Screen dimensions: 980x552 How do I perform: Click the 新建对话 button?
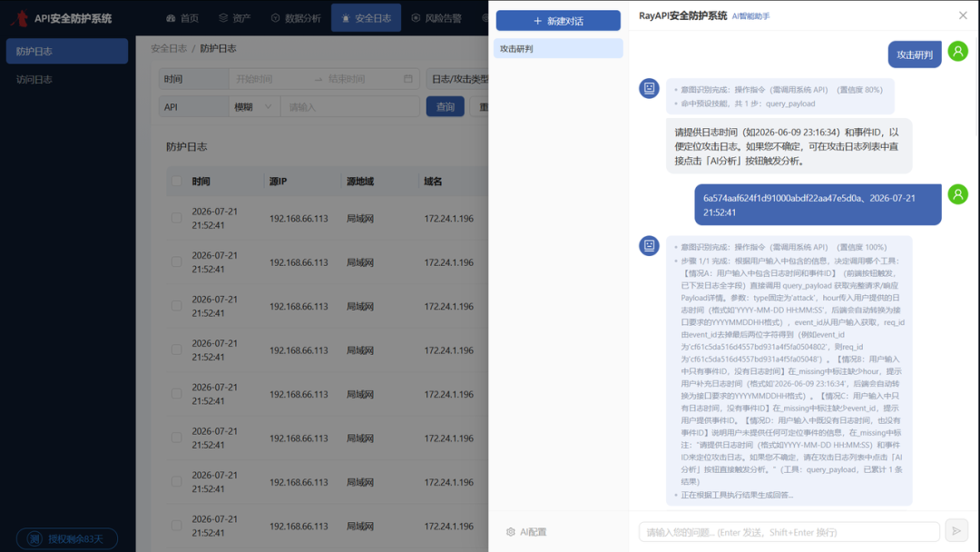point(558,21)
